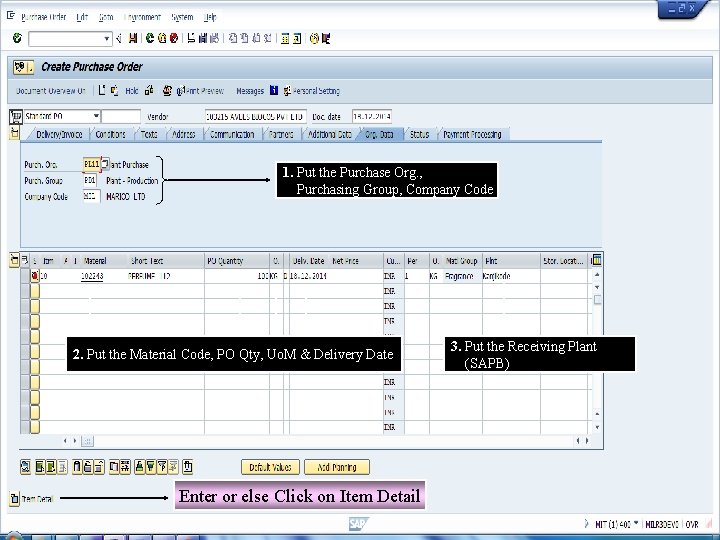The width and height of the screenshot is (720, 540).
Task: Open the Standard PO document type dropdown
Action: (96, 116)
